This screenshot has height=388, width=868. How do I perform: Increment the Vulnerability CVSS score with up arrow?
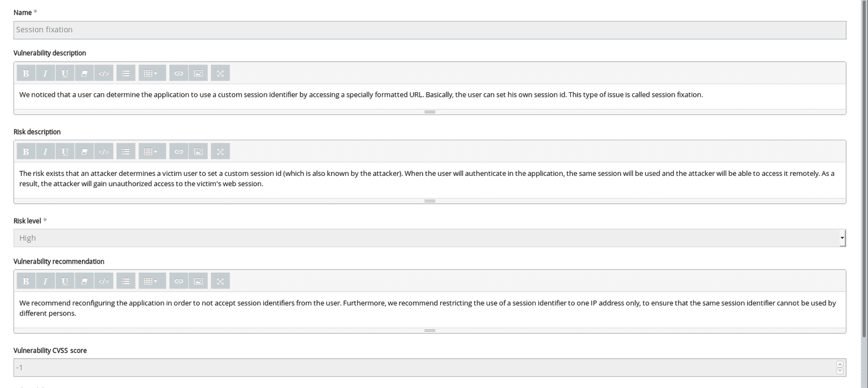(840, 365)
